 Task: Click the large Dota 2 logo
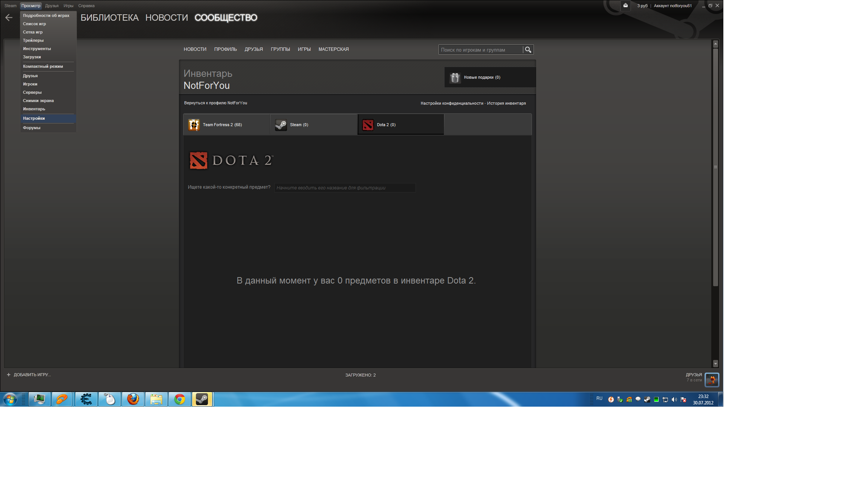[x=231, y=160]
